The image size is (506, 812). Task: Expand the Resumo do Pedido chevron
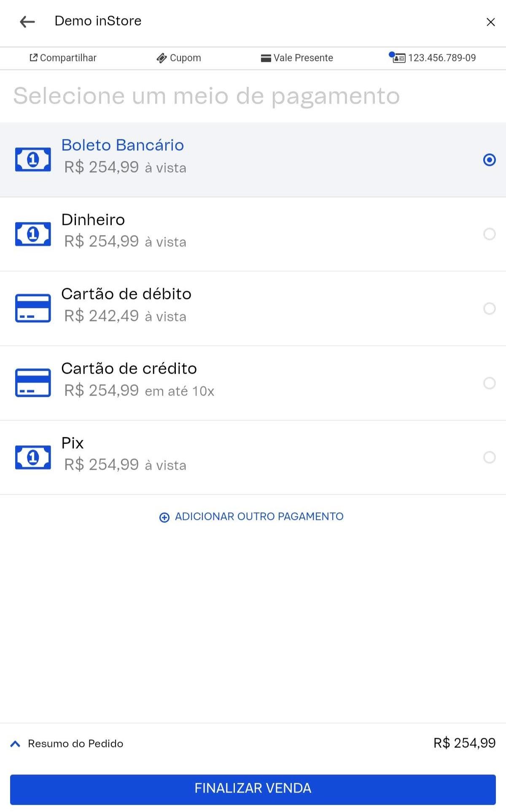[15, 744]
